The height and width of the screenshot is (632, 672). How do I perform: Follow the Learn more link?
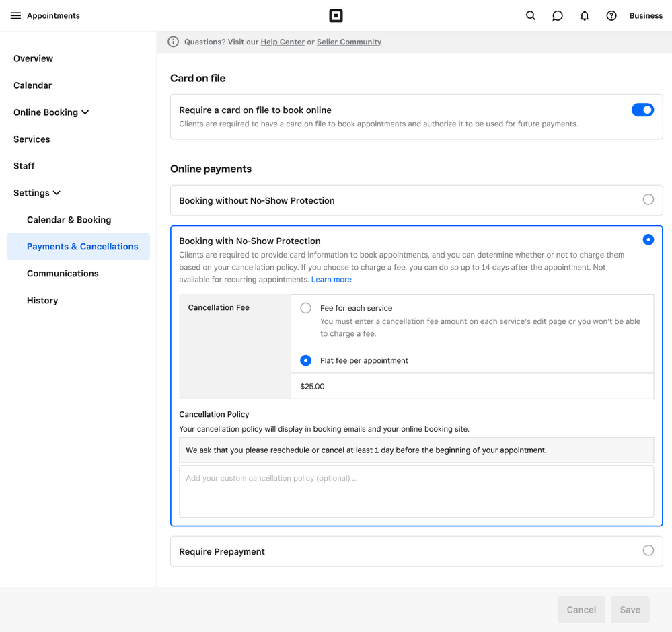(x=331, y=280)
